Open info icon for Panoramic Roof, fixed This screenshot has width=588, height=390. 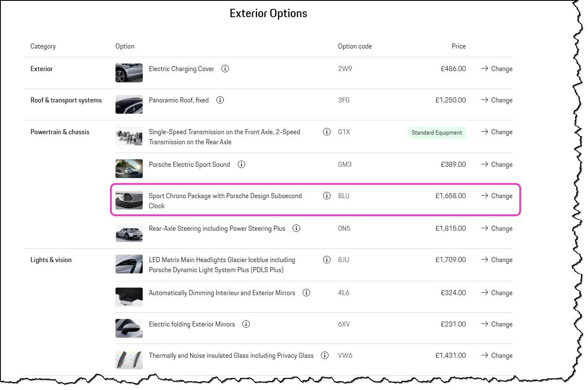pos(220,100)
